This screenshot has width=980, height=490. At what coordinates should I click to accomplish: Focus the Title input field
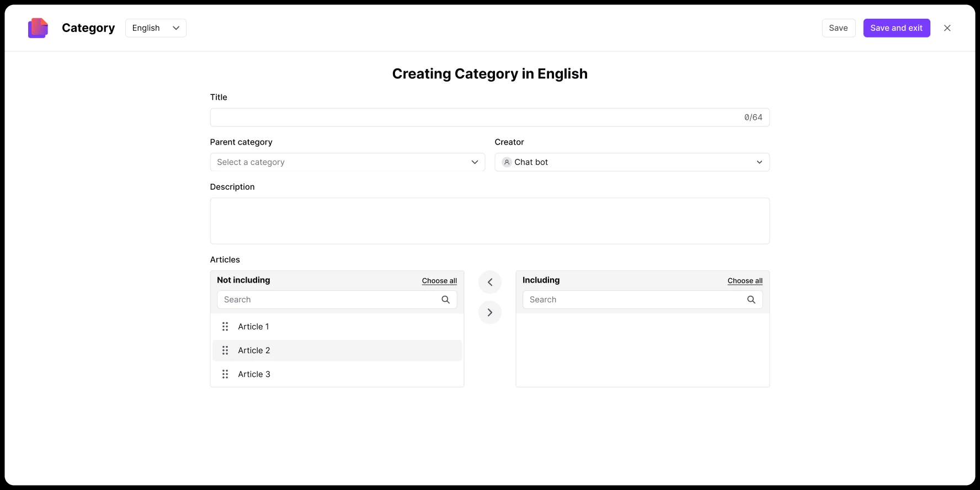coord(490,118)
